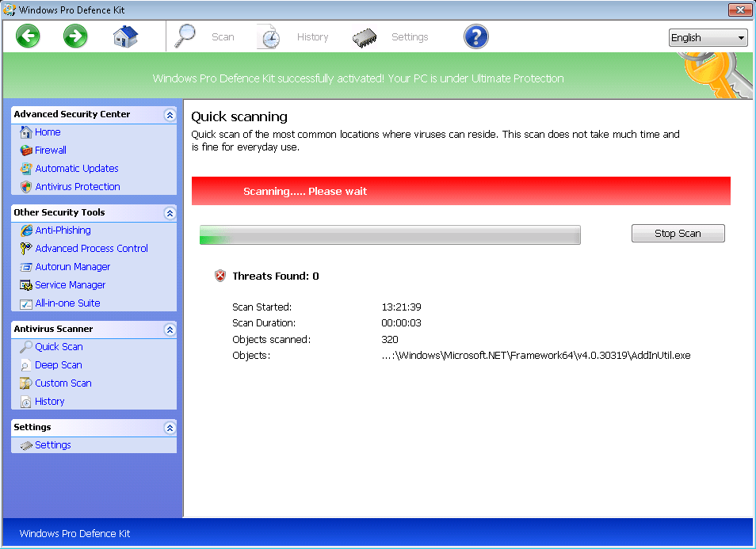Click the green scan progress bar
756x549 pixels.
(x=390, y=235)
